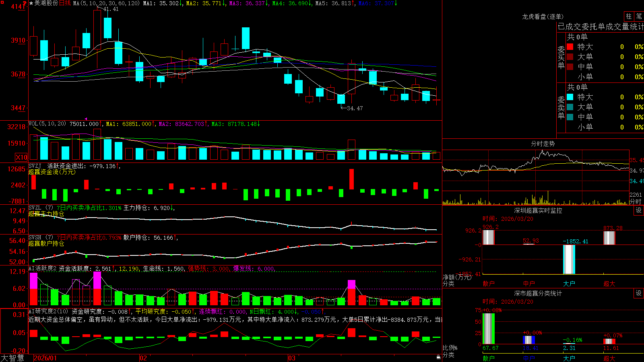Click the 散户 bar in 深圳超赢实时监控 chart
The image size is (644, 362).
click(488, 237)
